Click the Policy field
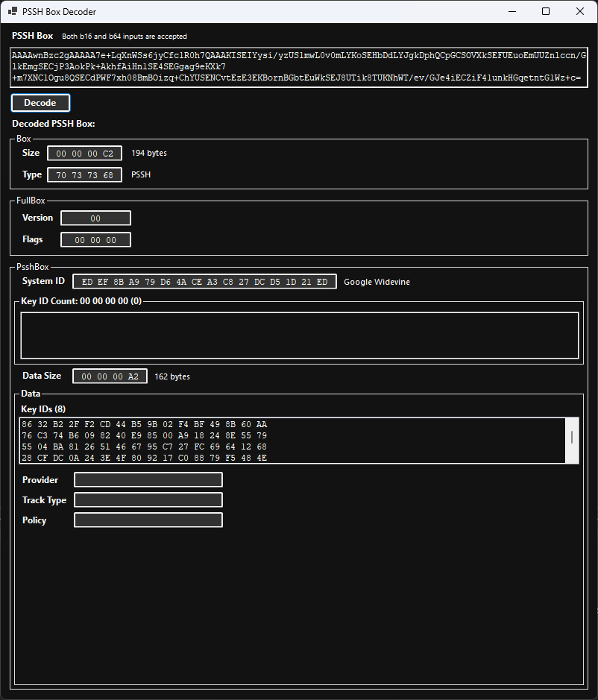This screenshot has height=700, width=598. [148, 520]
